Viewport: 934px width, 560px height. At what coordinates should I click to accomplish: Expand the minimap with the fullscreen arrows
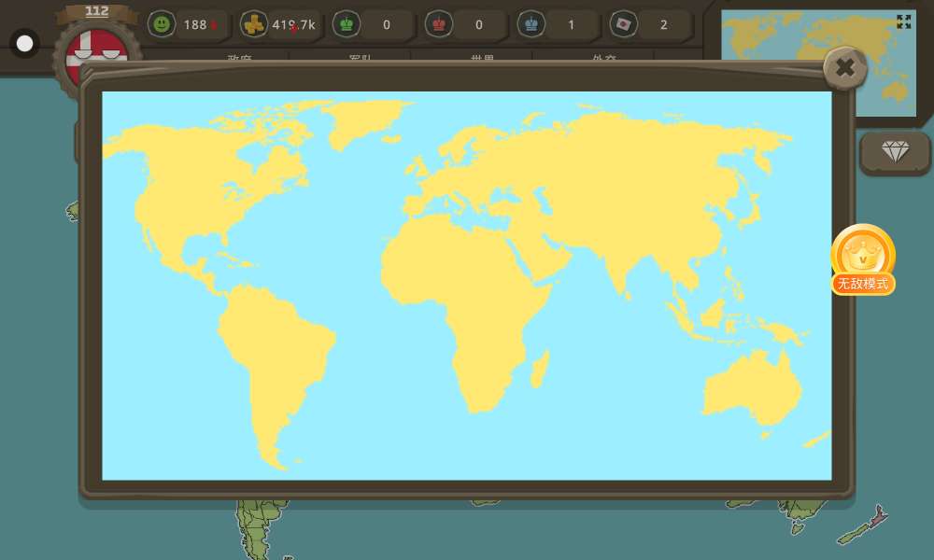903,21
